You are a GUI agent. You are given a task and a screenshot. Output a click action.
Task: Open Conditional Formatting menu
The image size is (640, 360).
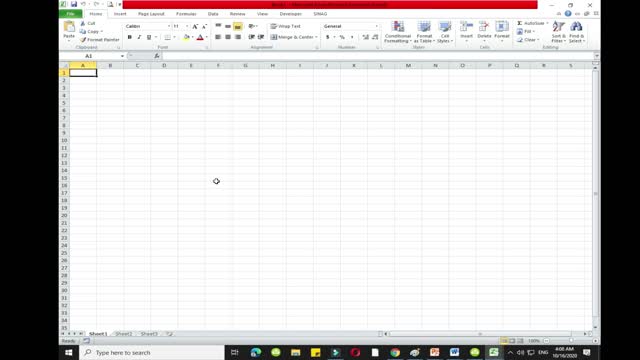coord(398,32)
